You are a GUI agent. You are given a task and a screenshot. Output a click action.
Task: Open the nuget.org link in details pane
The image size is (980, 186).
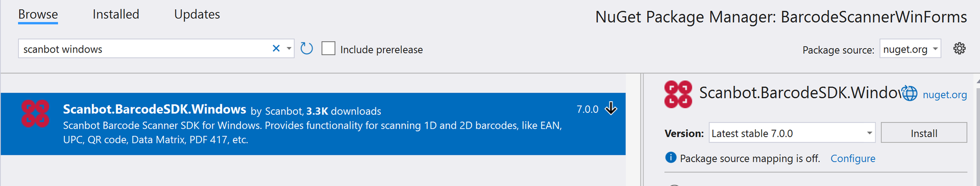(x=945, y=95)
